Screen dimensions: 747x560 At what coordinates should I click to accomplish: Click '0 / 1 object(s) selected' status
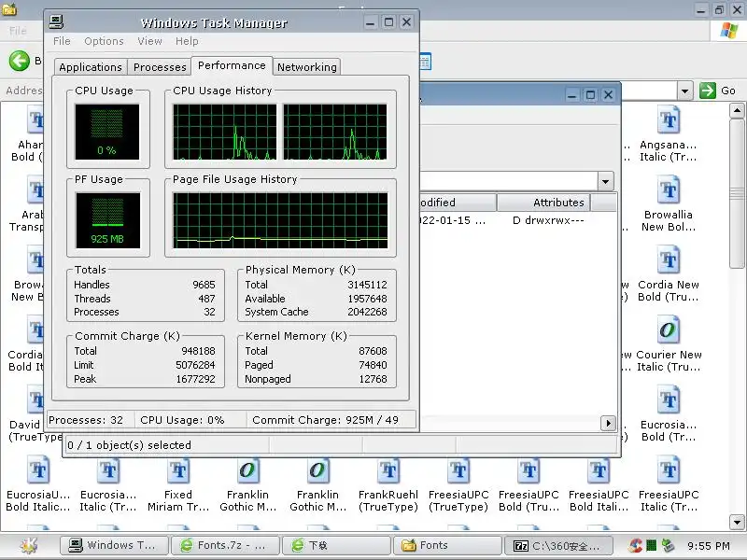click(130, 445)
